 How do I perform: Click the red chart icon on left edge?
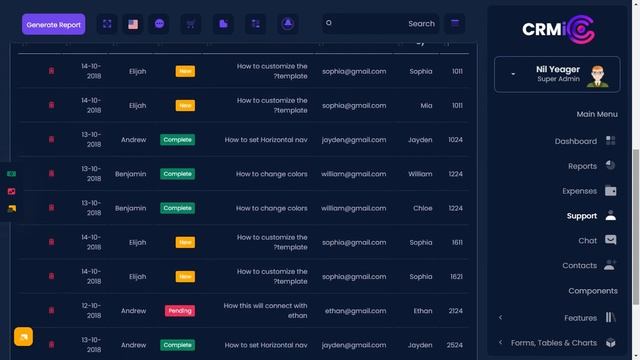pos(11,191)
